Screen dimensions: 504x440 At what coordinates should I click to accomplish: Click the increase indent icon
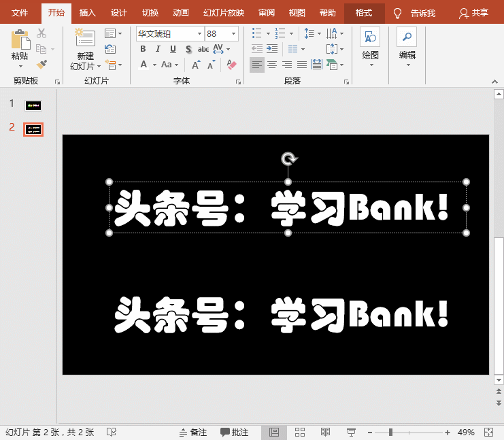tap(272, 49)
